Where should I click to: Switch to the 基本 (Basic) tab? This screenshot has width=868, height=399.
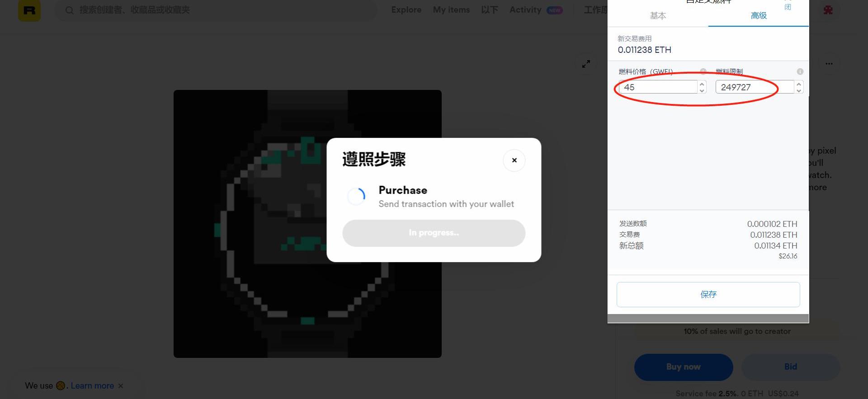pyautogui.click(x=658, y=16)
